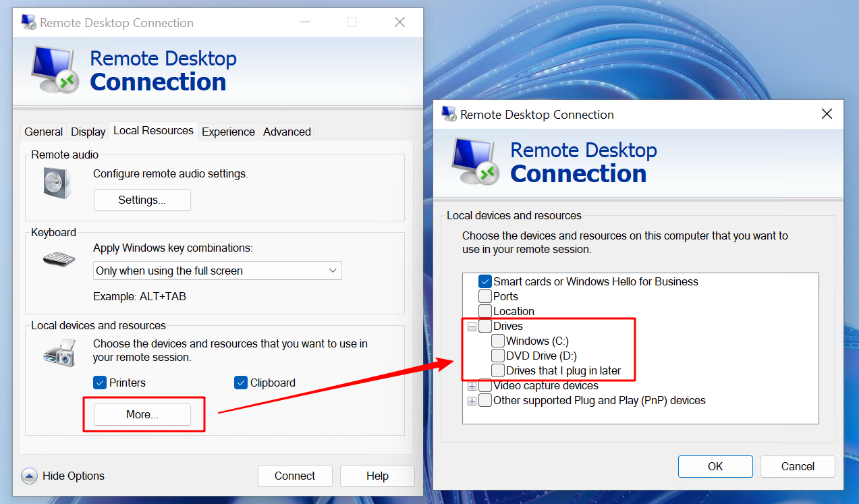Check 'Drives that I plug in later'
Screen dimensions: 859x504
tap(497, 370)
